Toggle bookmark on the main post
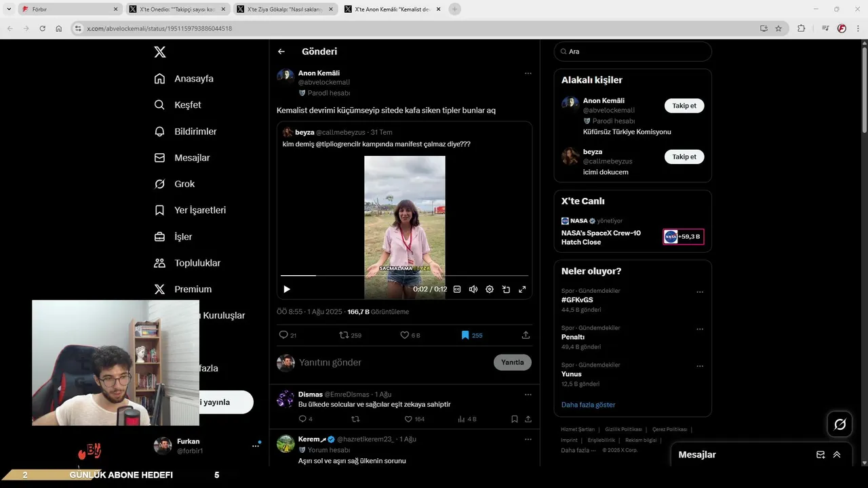The width and height of the screenshot is (868, 488). pyautogui.click(x=471, y=335)
